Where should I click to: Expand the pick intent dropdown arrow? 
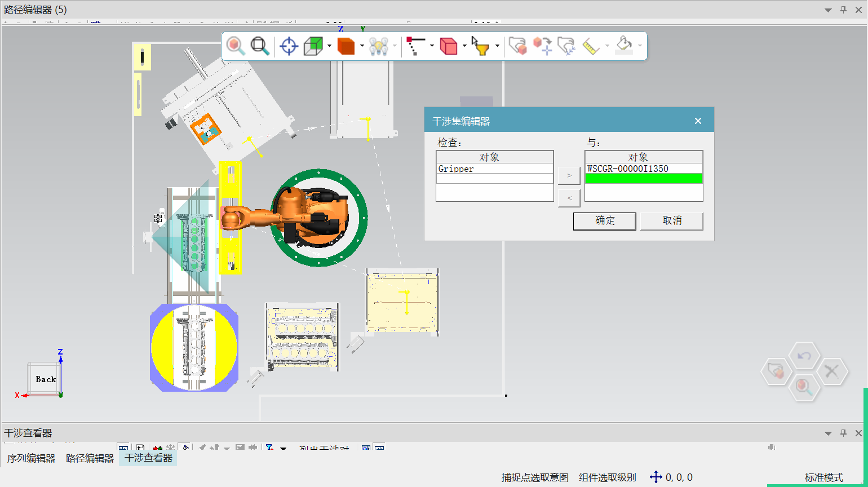[x=432, y=46]
